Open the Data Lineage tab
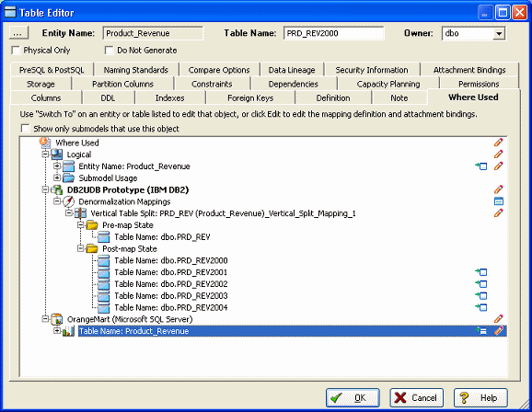The width and height of the screenshot is (532, 412). pos(292,70)
